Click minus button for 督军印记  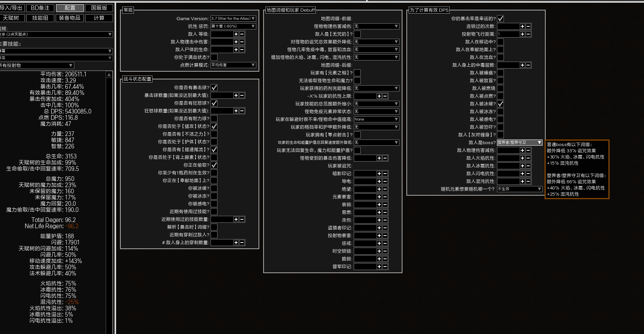[385, 267]
